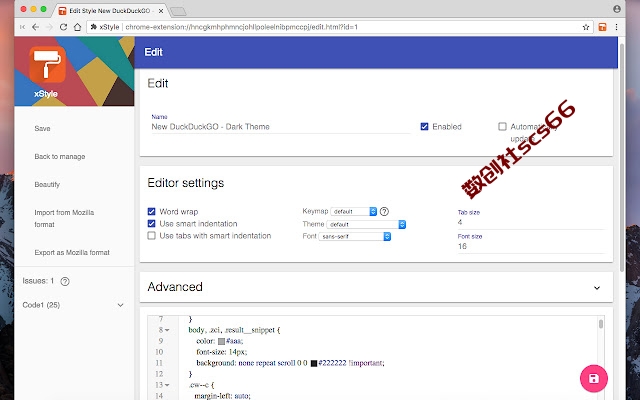640x400 pixels.
Task: Open help icon next to Keymap
Action: (384, 211)
